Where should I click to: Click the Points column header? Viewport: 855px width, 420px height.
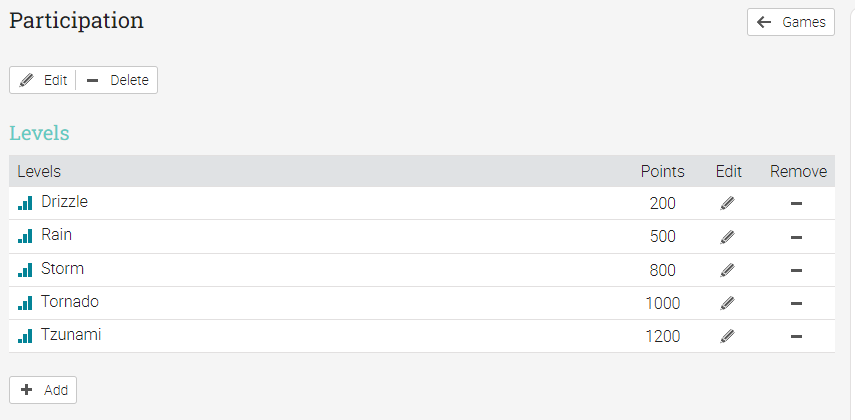[662, 171]
